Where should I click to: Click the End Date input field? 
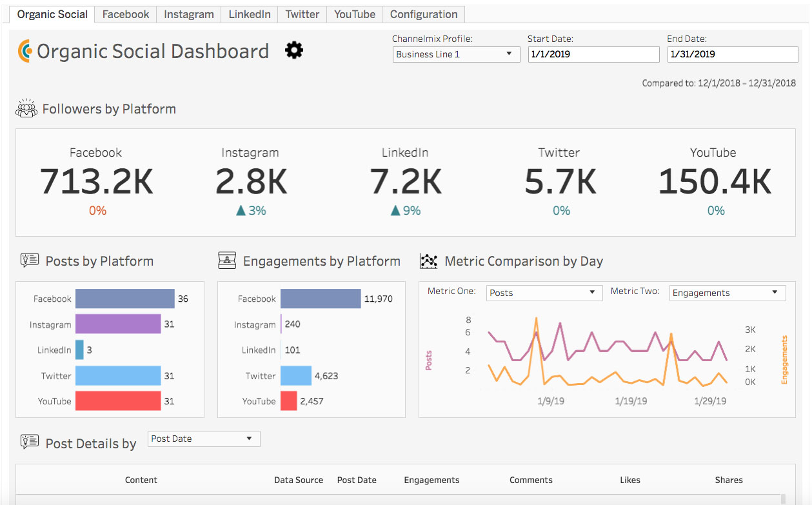pyautogui.click(x=732, y=54)
